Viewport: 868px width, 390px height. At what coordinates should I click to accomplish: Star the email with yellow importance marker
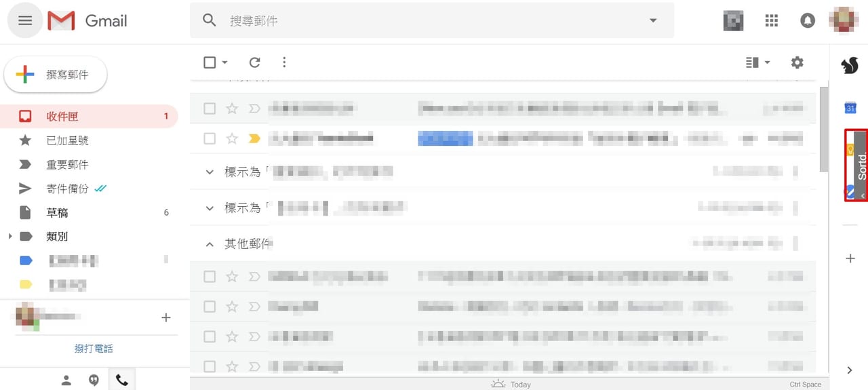coord(232,138)
